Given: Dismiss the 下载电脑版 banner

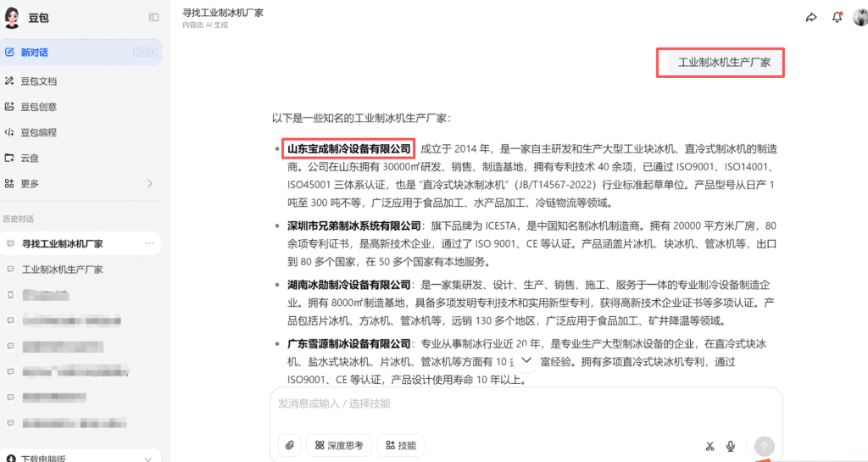Looking at the screenshot, I should pos(147,459).
